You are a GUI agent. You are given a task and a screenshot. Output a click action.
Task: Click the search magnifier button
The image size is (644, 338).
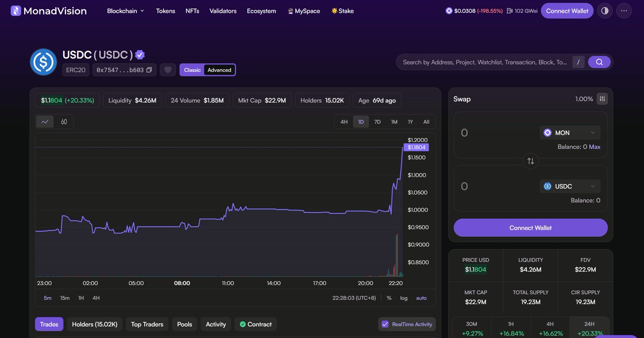pos(599,62)
